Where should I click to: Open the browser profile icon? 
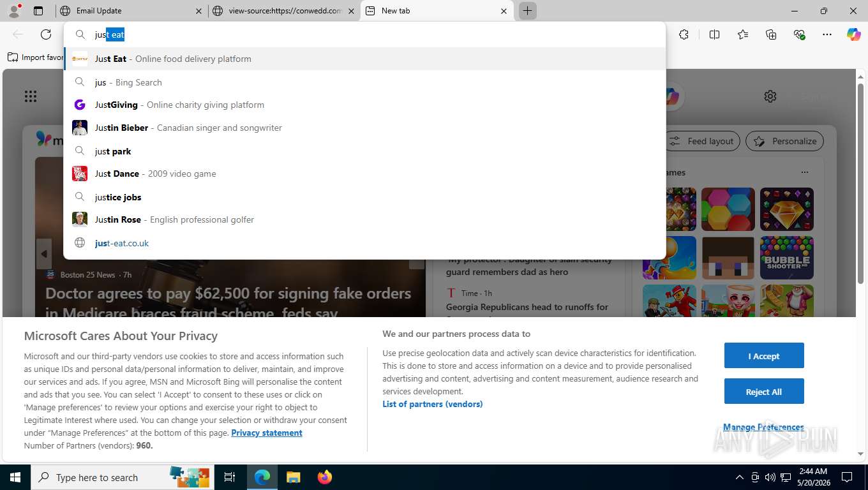[14, 11]
